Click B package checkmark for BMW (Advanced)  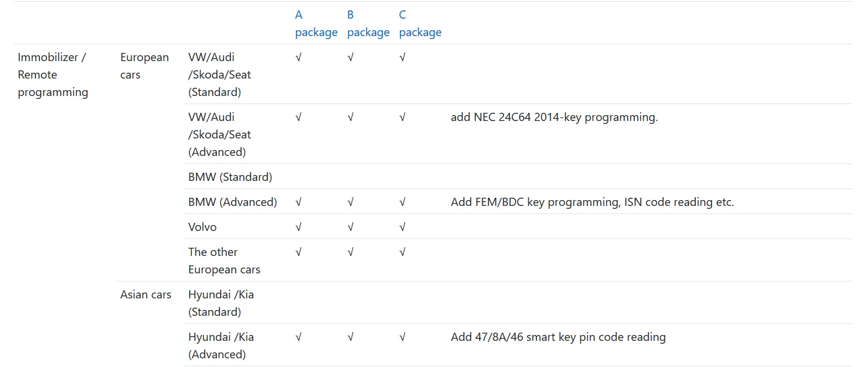point(350,202)
